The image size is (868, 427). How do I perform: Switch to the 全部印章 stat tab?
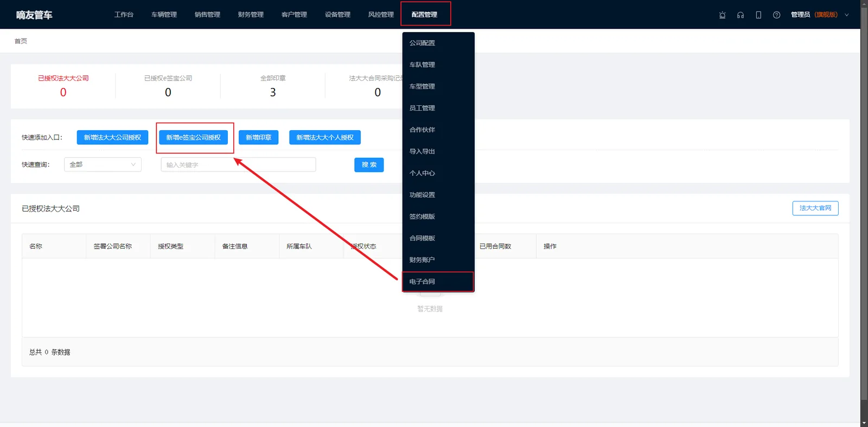click(x=273, y=86)
